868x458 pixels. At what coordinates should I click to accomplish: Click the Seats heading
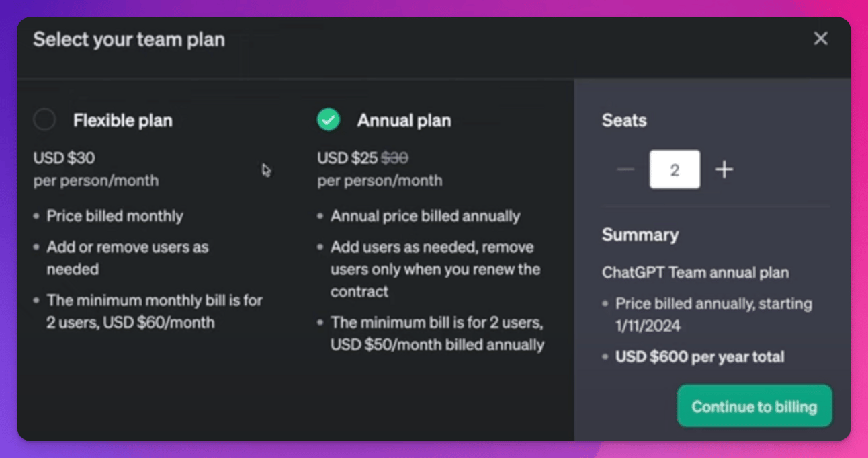pos(624,121)
